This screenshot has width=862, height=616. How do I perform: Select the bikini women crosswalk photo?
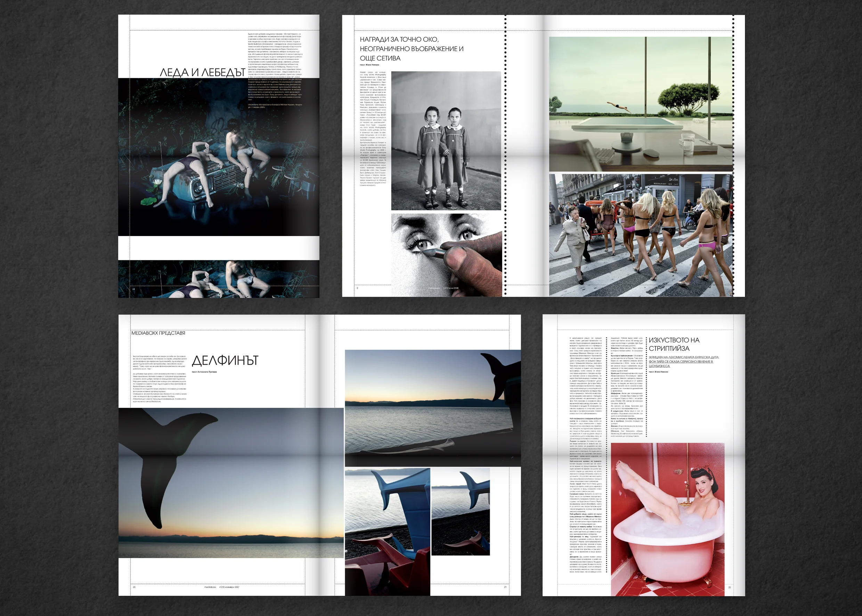tap(641, 235)
